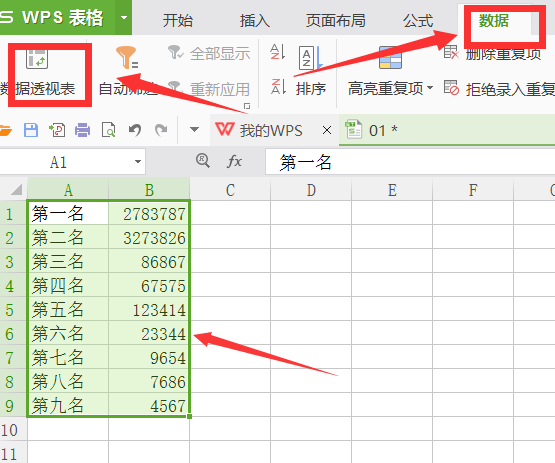Select column B header

tap(149, 190)
